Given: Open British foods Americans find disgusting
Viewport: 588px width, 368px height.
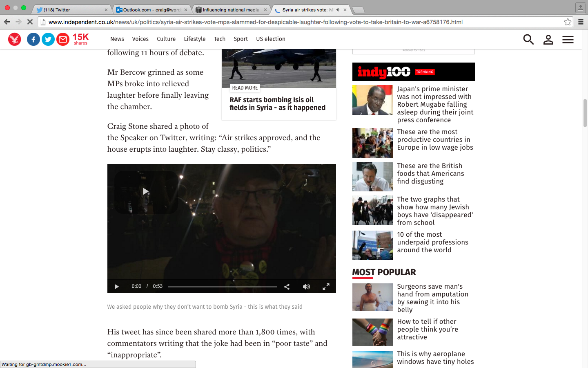Looking at the screenshot, I should (431, 173).
